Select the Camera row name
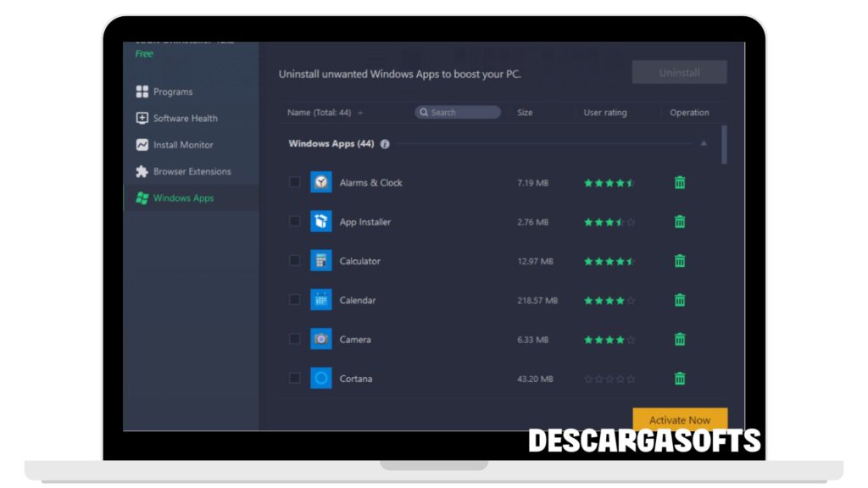The image size is (868, 488). point(355,340)
